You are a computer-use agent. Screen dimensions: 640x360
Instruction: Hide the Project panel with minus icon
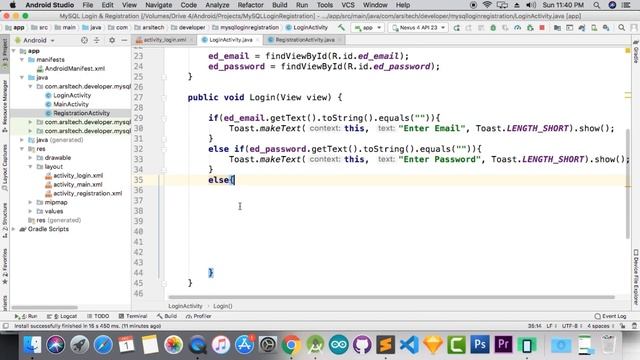click(124, 40)
